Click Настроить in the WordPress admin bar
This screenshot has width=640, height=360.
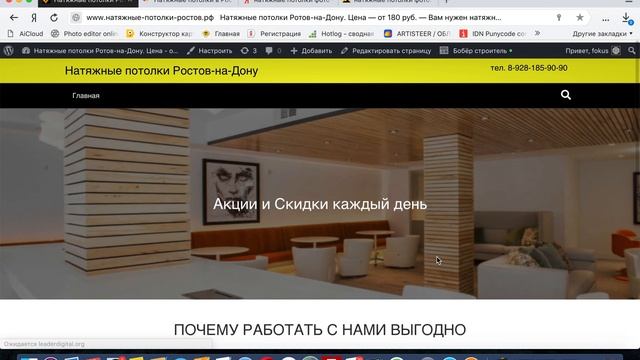209,51
